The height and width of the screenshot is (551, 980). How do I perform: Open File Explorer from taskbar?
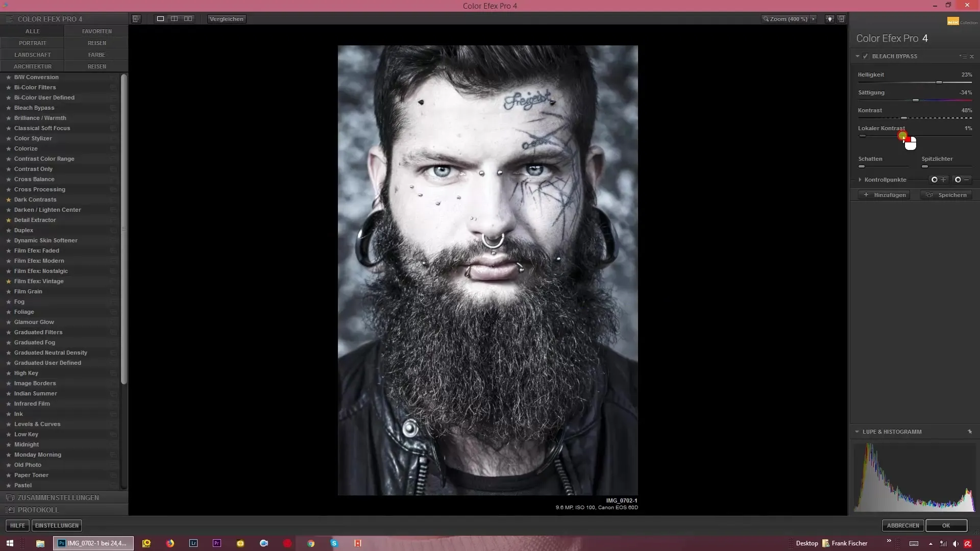tap(40, 543)
